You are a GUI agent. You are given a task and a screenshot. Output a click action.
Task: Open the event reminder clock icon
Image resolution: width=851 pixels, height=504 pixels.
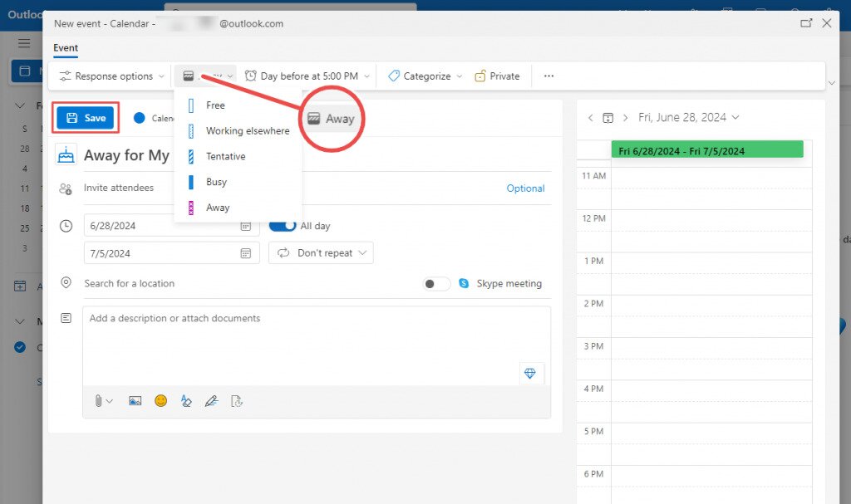(x=251, y=75)
